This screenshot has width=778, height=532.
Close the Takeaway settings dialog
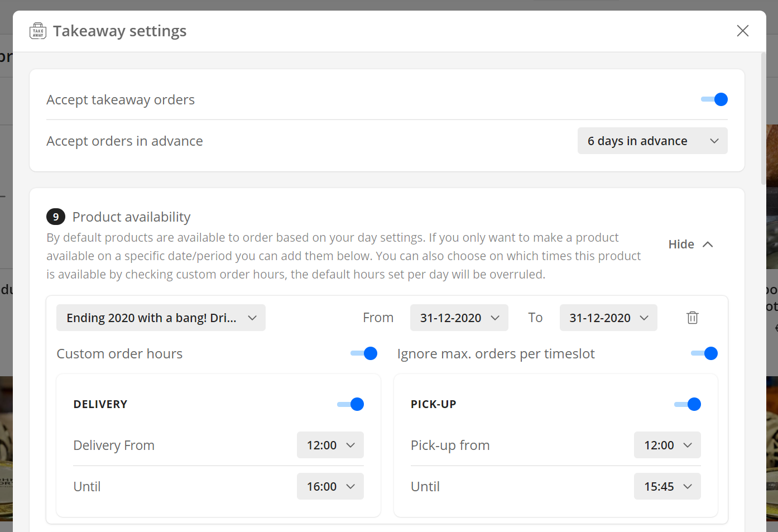click(742, 31)
